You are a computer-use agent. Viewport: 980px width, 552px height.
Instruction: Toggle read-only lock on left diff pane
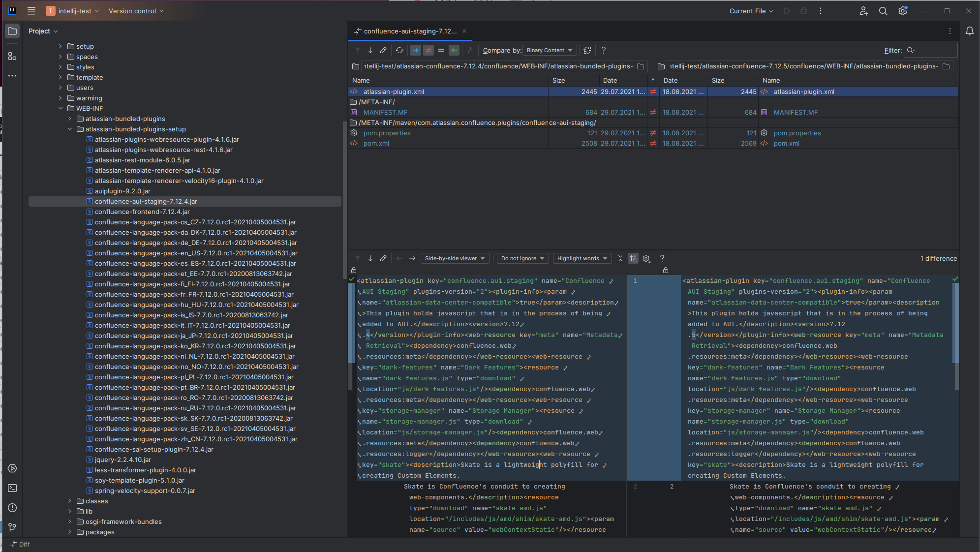[354, 270]
